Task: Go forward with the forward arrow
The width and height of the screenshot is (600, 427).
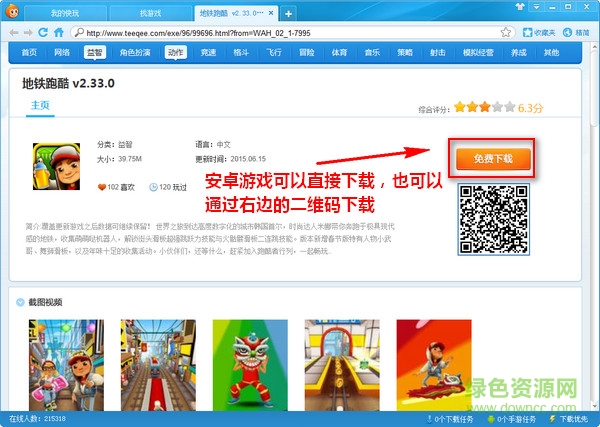Action: point(28,33)
